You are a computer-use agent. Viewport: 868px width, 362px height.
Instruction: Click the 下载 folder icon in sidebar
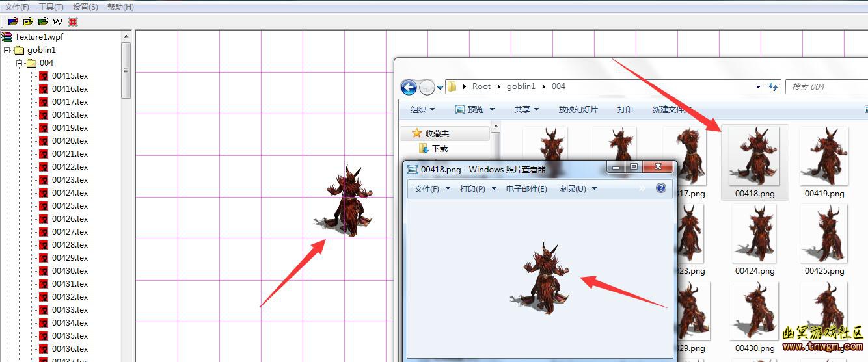pyautogui.click(x=424, y=148)
